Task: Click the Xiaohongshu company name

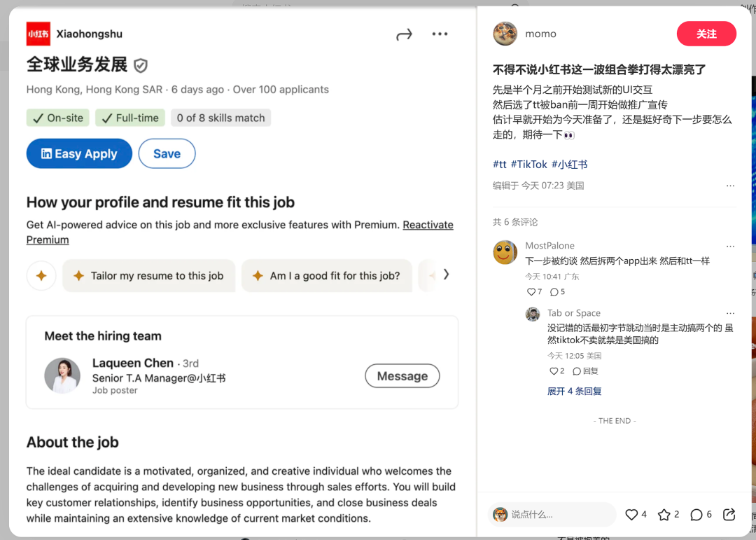Action: [x=89, y=34]
